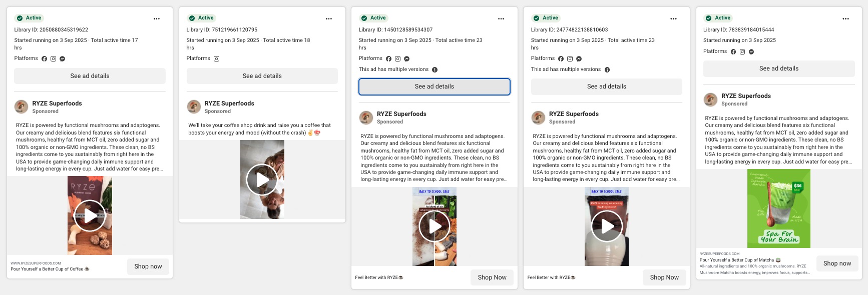Click multiple versions info icon on ad 24774822138810603
Image resolution: width=868 pixels, height=295 pixels.
click(607, 69)
